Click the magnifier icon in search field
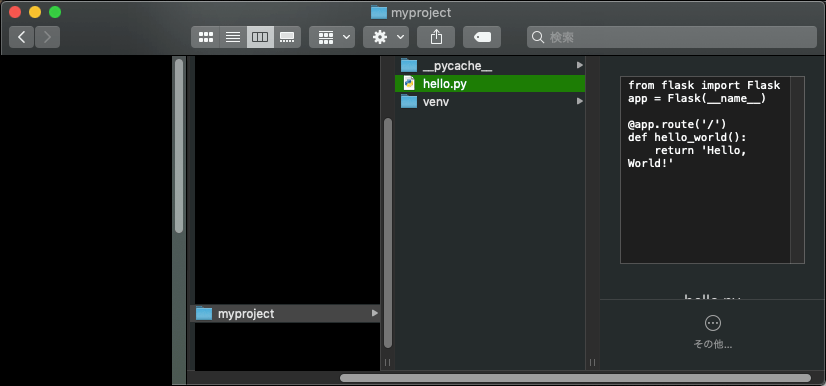The width and height of the screenshot is (826, 386). coord(538,37)
